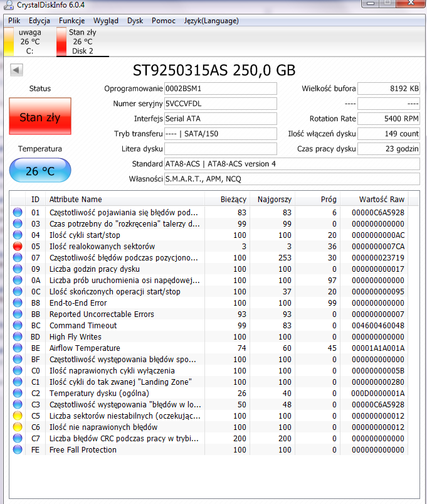Click blue status dot for attribute 03
427x504 pixels.
coord(18,223)
